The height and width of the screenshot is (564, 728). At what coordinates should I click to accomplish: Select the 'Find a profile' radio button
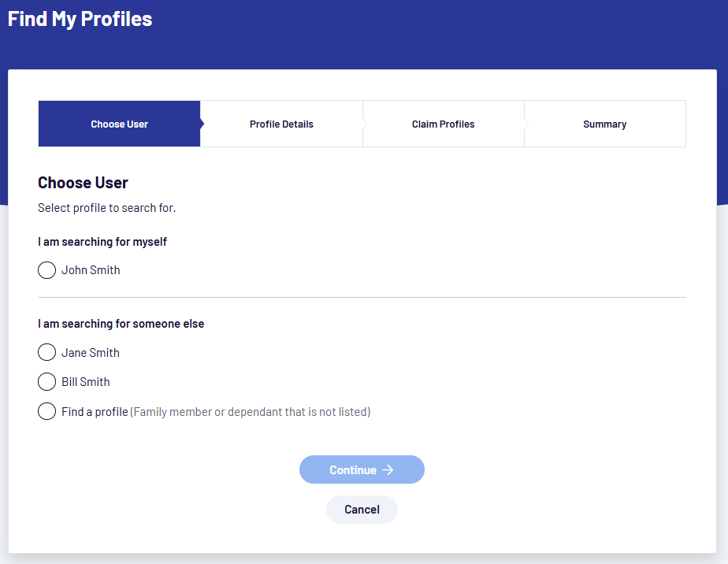click(x=47, y=411)
